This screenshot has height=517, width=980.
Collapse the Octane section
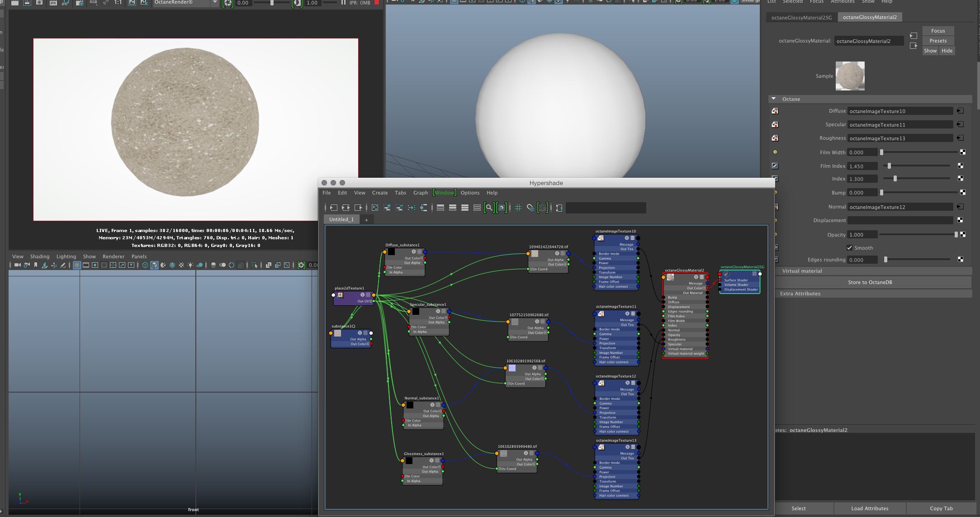click(774, 99)
